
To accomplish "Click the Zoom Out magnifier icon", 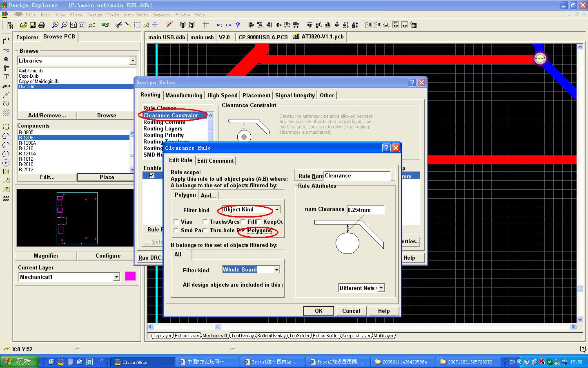I will [64, 25].
